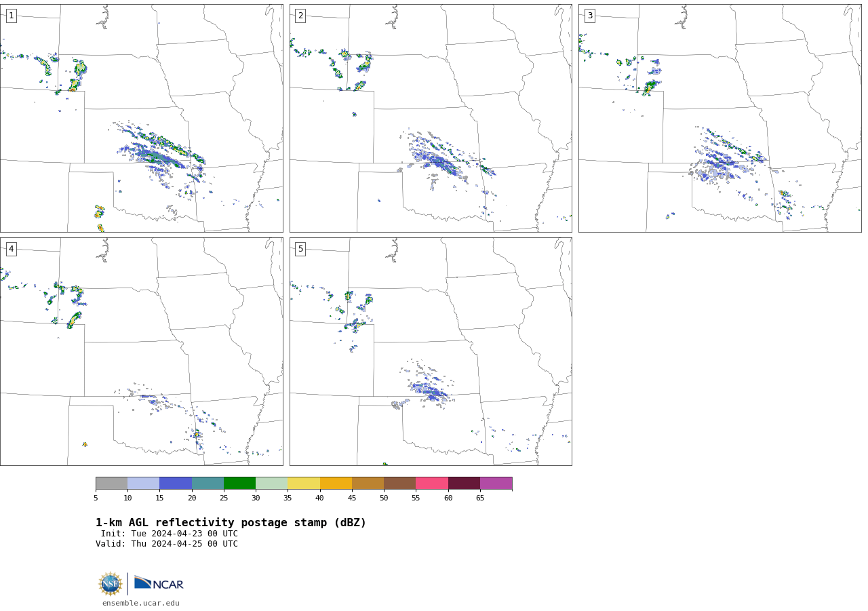Open ensemble member 1 map panel
This screenshot has width=868, height=611.
[141, 118]
